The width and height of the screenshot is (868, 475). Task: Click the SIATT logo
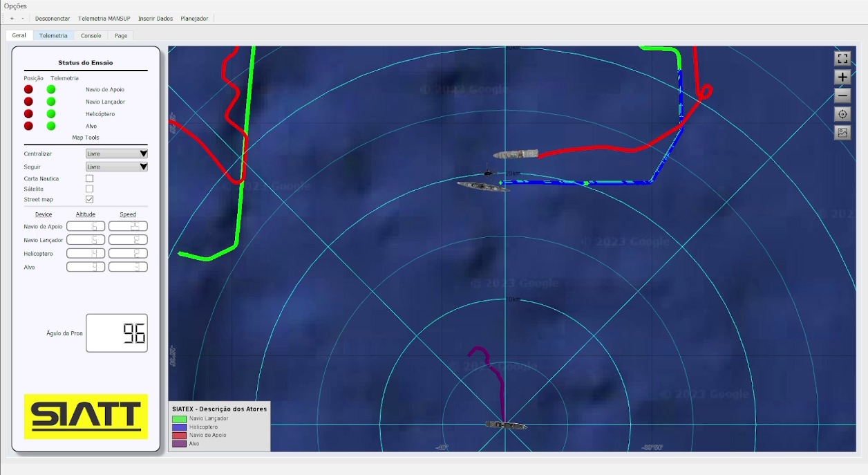click(x=86, y=416)
